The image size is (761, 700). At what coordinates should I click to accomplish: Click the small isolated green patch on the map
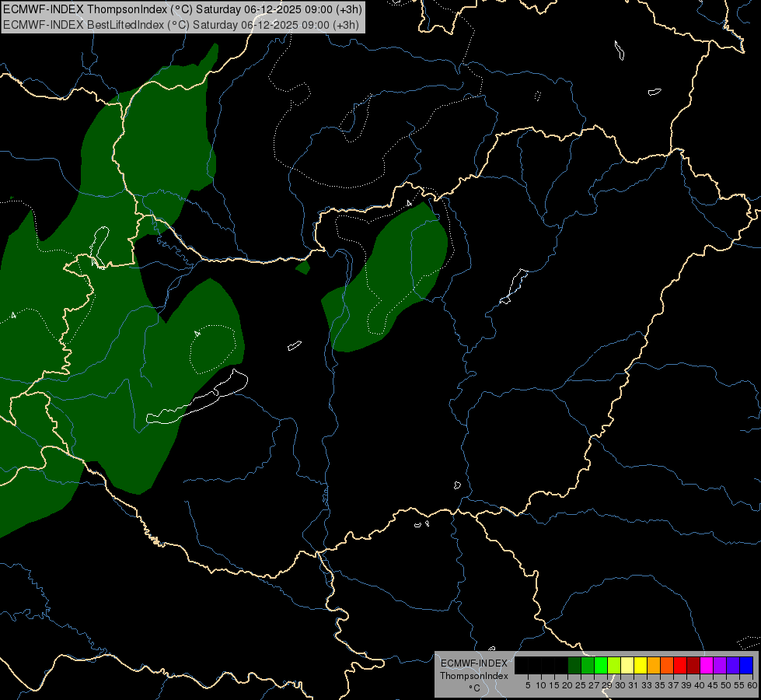tap(303, 268)
